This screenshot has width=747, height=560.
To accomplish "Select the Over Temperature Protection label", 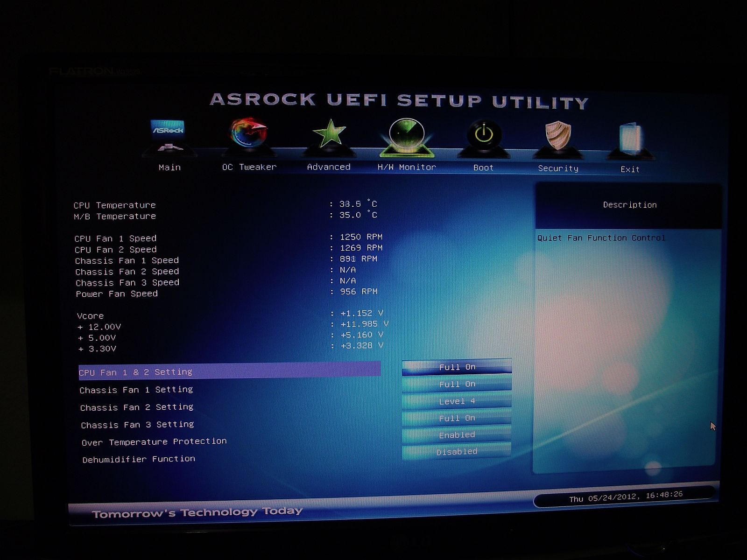I will pos(154,442).
